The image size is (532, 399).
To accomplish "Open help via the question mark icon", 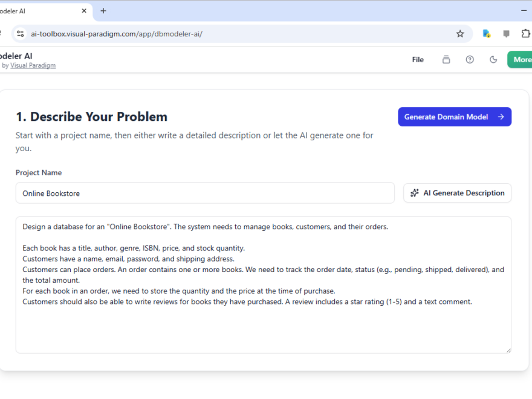I will coord(470,59).
